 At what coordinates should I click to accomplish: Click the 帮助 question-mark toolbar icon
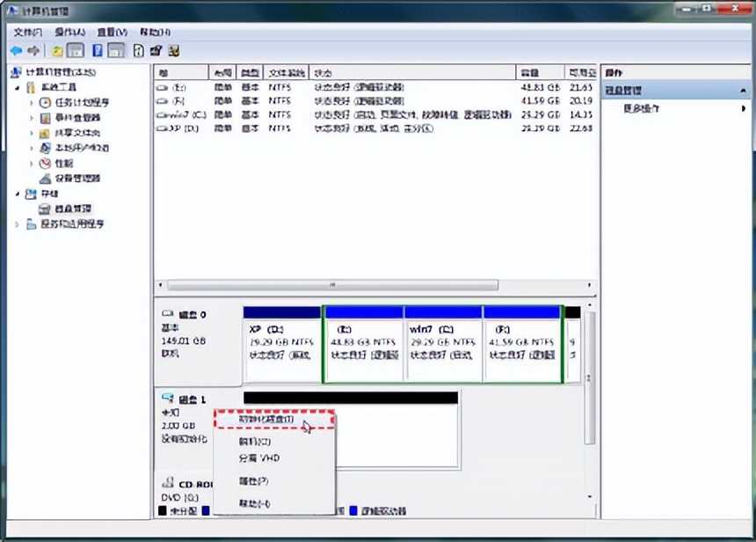[98, 51]
